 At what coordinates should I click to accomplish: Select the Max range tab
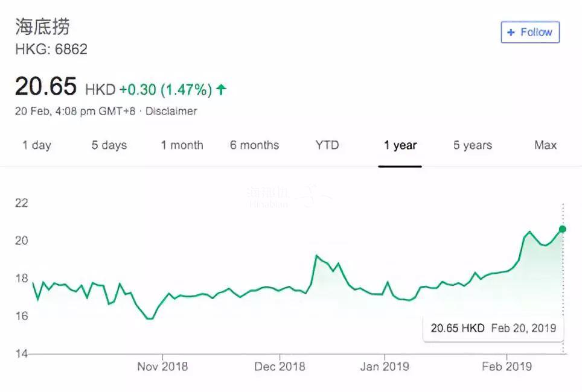click(x=545, y=145)
